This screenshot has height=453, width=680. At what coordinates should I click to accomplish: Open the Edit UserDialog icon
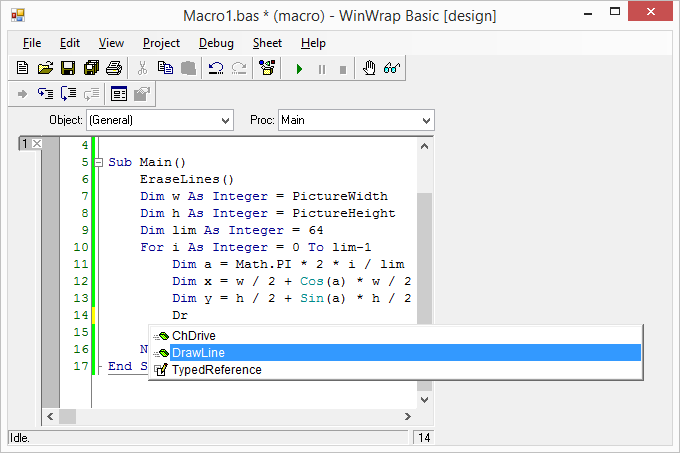coord(119,94)
